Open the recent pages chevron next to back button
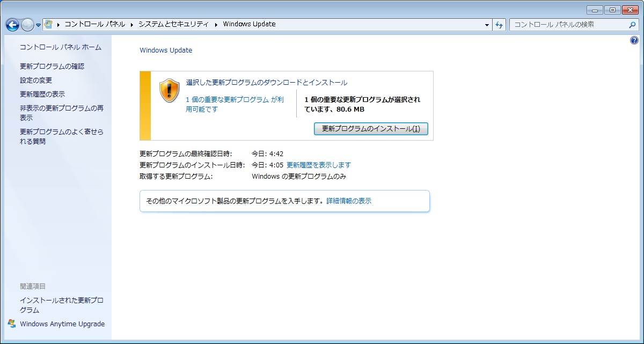Screen dimensions: 644x344 coord(38,25)
